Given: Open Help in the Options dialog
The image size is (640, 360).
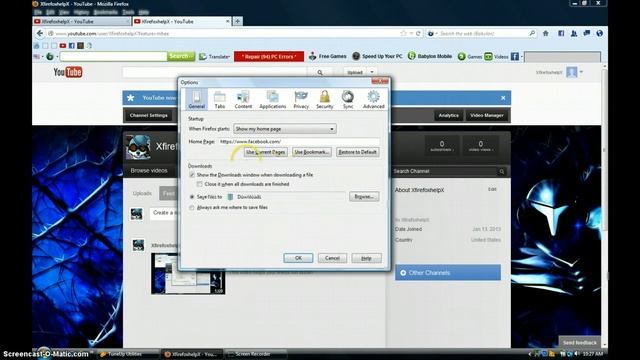Looking at the screenshot, I should tap(367, 258).
